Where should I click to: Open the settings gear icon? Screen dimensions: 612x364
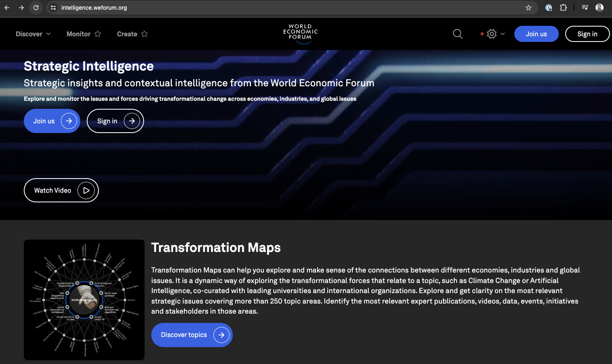coord(491,34)
